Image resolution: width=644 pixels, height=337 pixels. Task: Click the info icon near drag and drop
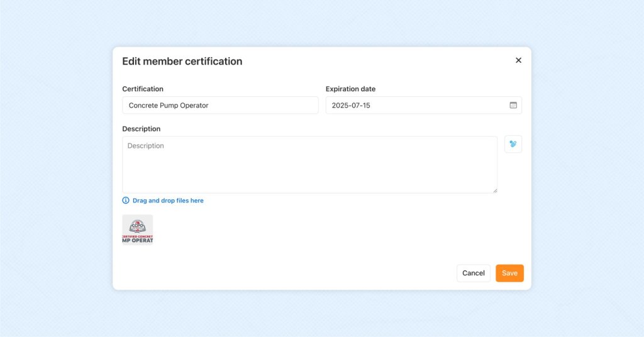point(126,201)
